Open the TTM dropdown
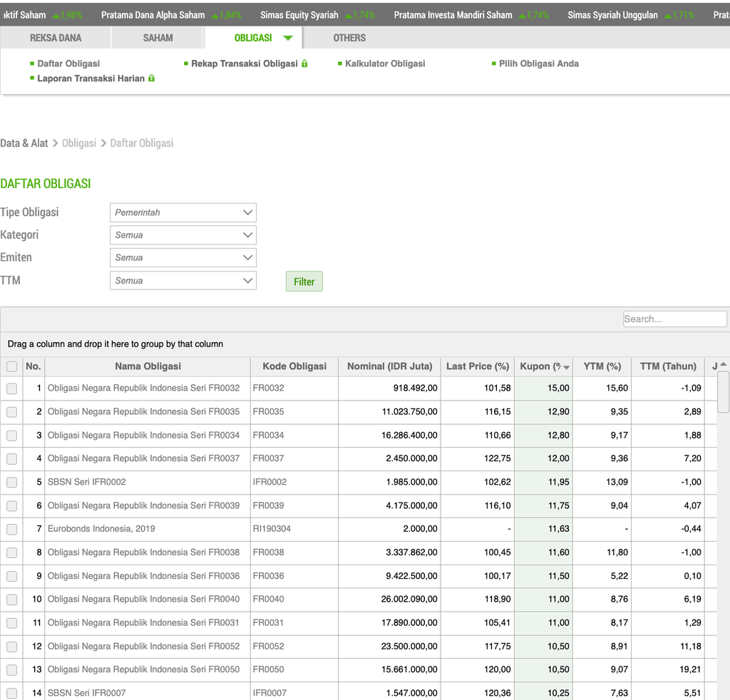Screen dimensions: 730x700 [183, 281]
